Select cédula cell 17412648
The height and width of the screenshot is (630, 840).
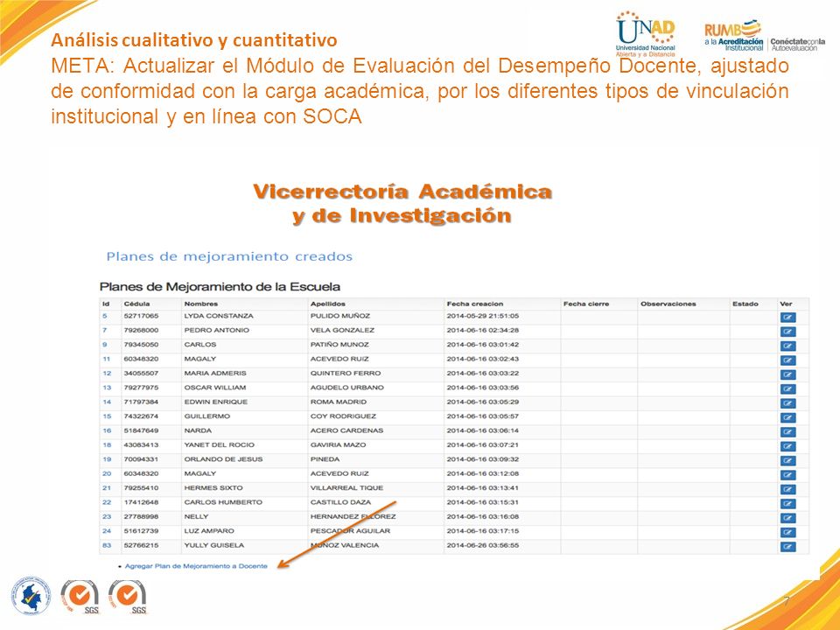(141, 502)
